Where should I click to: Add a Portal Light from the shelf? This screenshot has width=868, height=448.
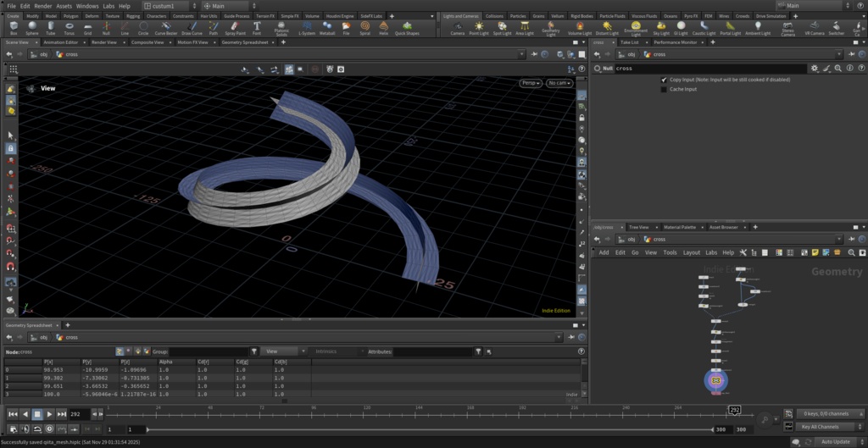point(730,28)
